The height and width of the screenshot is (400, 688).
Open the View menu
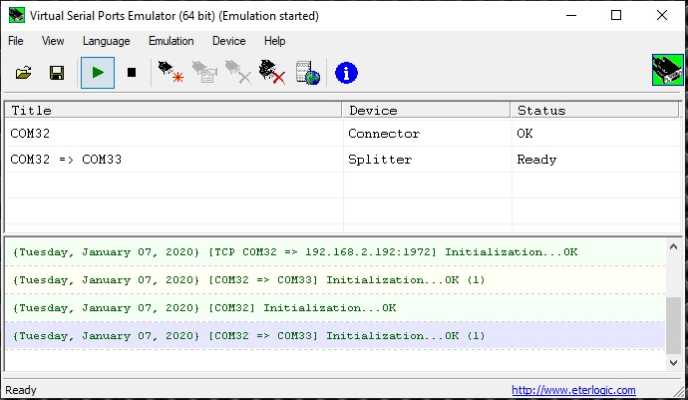53,41
